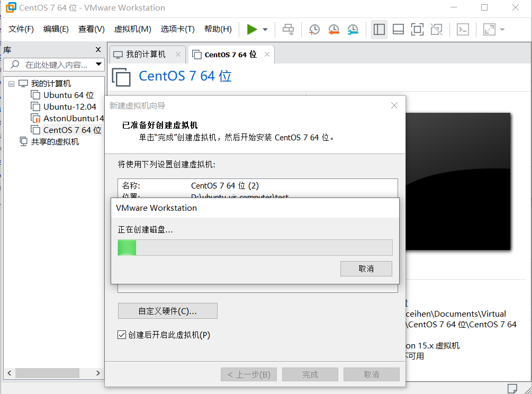Open the 文件(F) menu
The width and height of the screenshot is (532, 394).
21,29
